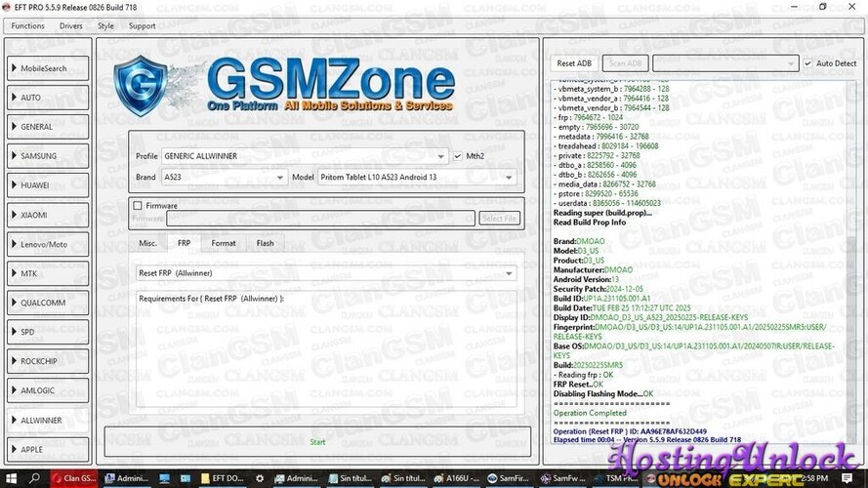Expand the HUAWEI sidebar section
The width and height of the screenshot is (868, 488).
click(x=48, y=185)
